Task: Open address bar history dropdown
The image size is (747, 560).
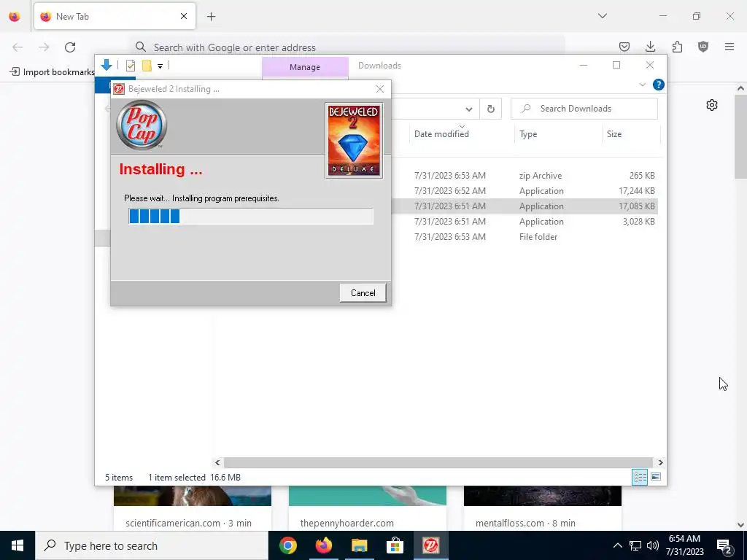Action: click(469, 109)
